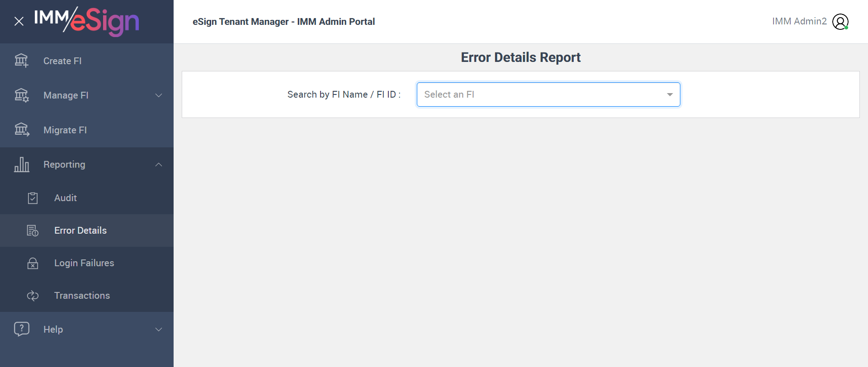
Task: Click the Help question bubble icon
Action: point(21,329)
